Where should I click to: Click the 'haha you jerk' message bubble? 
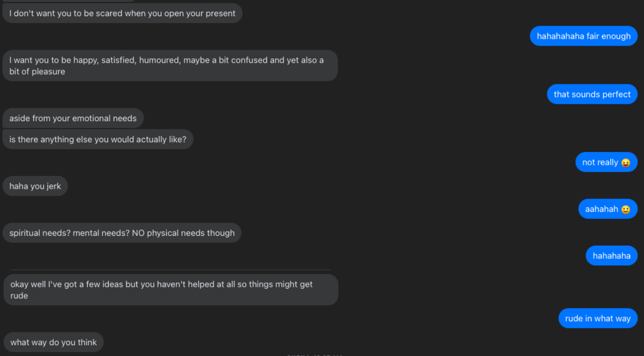pyautogui.click(x=35, y=186)
